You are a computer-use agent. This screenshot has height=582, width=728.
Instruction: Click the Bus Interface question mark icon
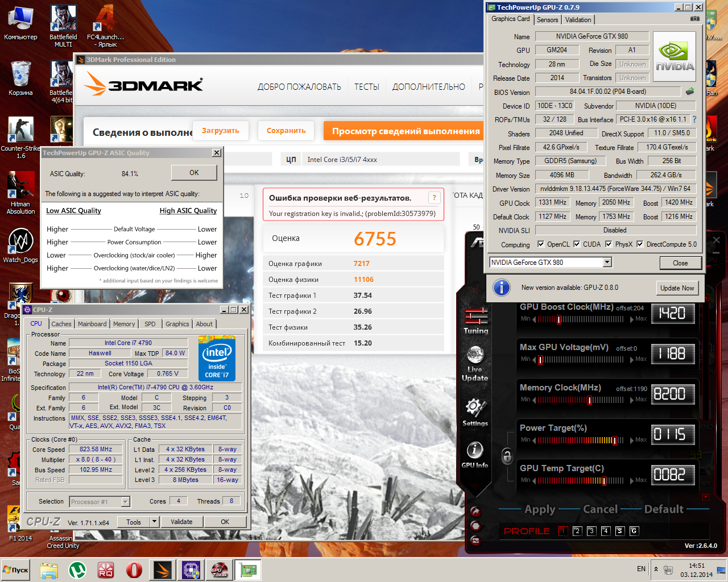(x=694, y=119)
